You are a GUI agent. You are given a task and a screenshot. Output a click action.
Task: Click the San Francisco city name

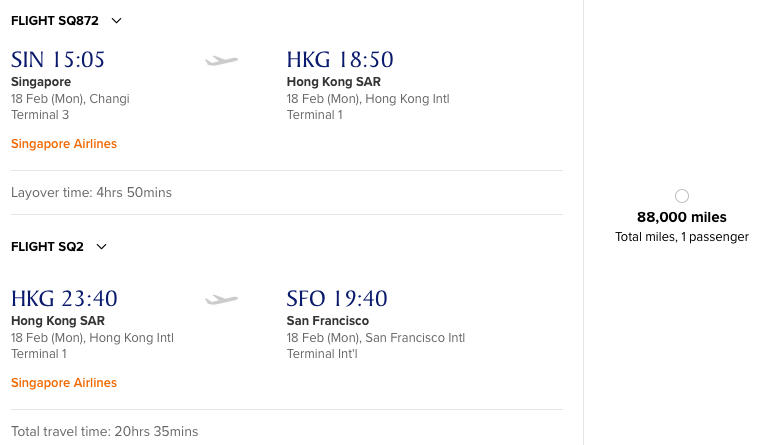click(327, 321)
